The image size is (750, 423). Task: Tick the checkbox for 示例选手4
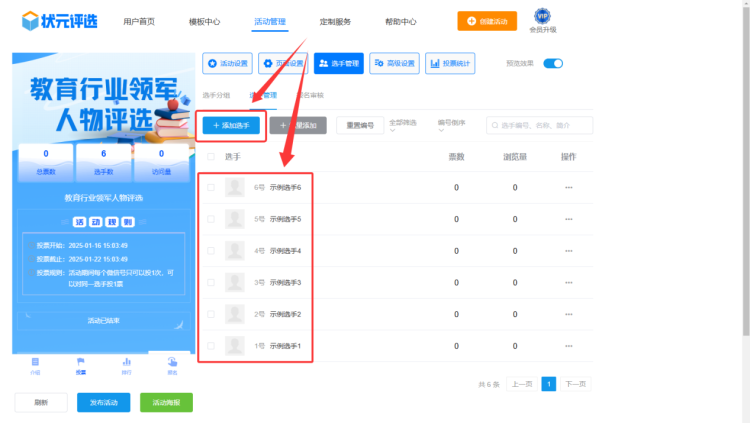coord(210,251)
